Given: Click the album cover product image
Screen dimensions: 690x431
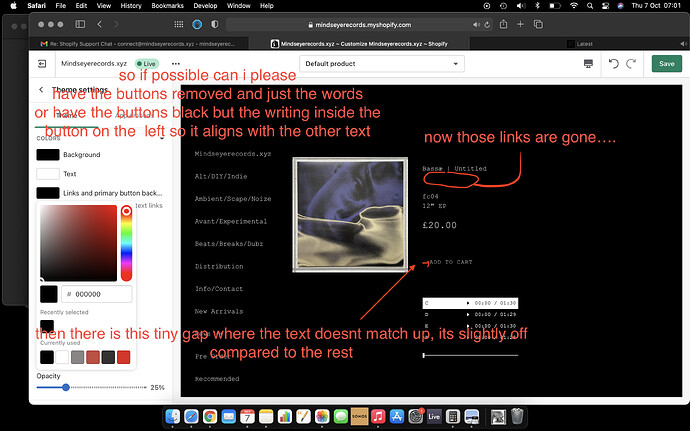Looking at the screenshot, I should tap(350, 215).
